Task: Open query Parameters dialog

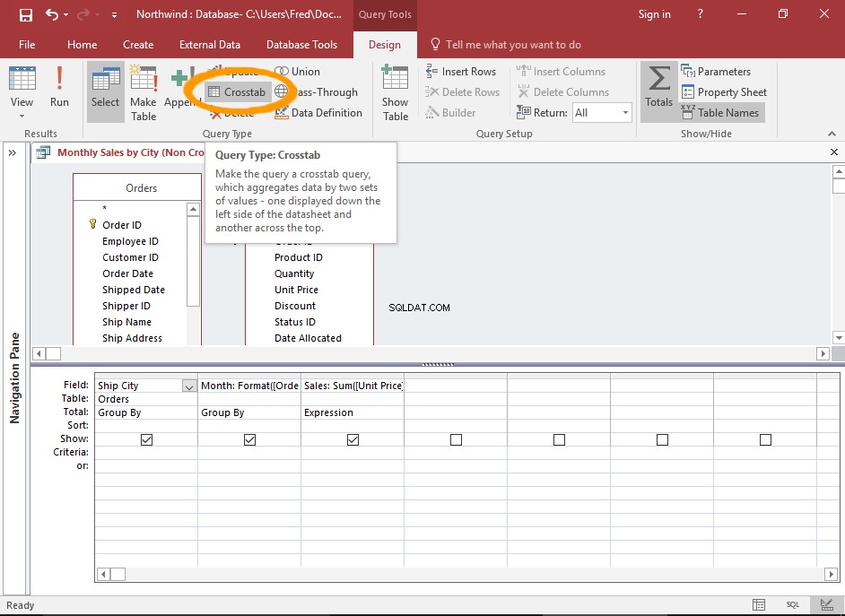Action: click(x=716, y=72)
